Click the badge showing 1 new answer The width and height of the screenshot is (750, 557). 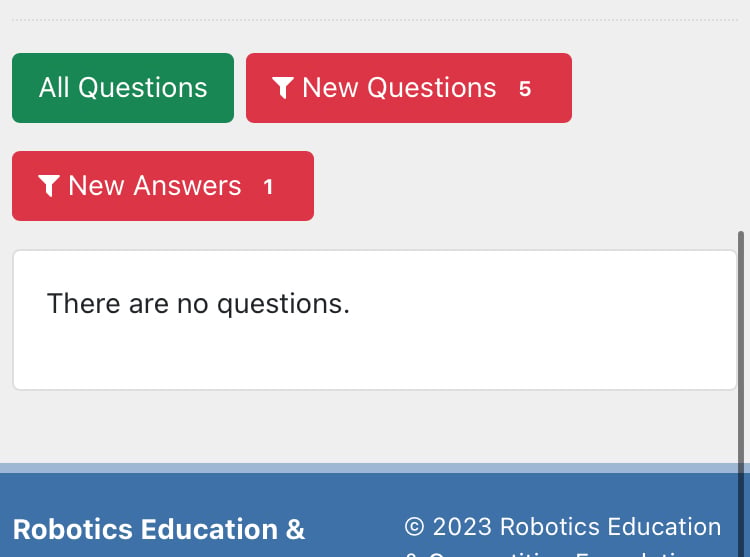[x=268, y=186]
